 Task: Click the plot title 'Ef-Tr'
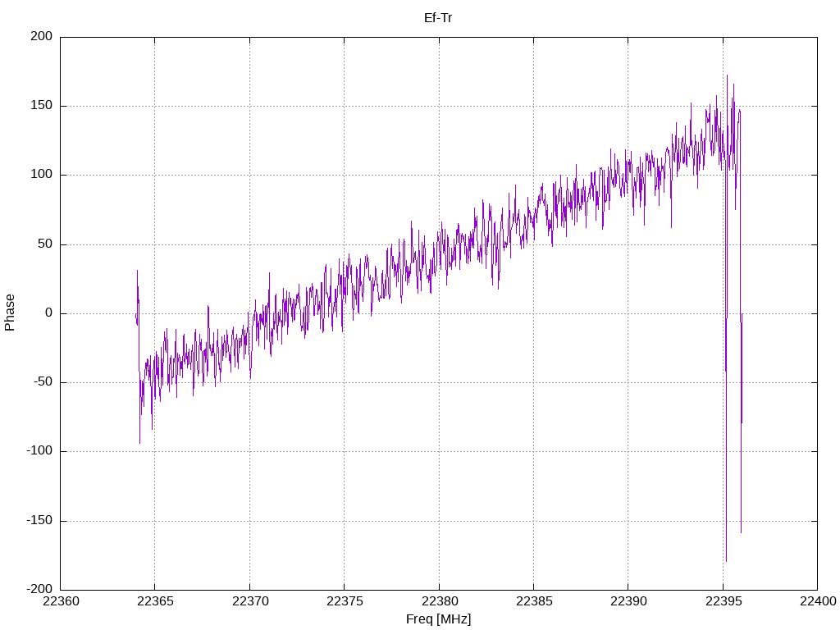438,18
